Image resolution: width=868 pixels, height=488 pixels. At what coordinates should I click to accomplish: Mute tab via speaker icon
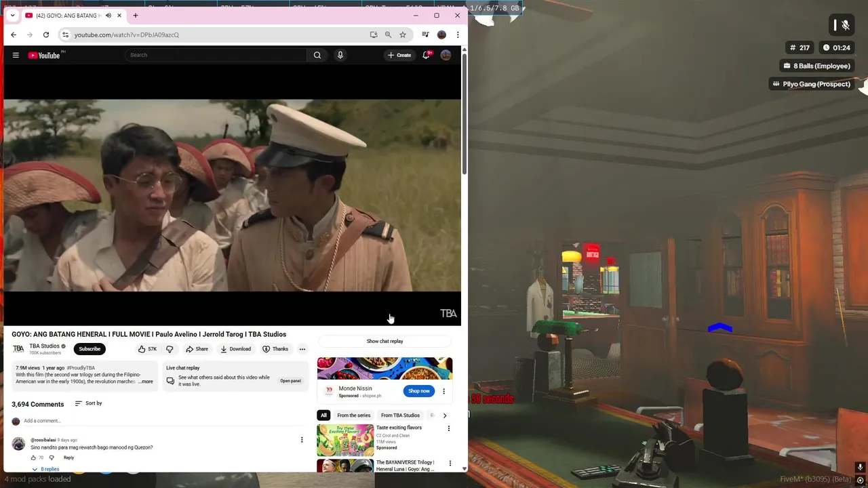108,16
